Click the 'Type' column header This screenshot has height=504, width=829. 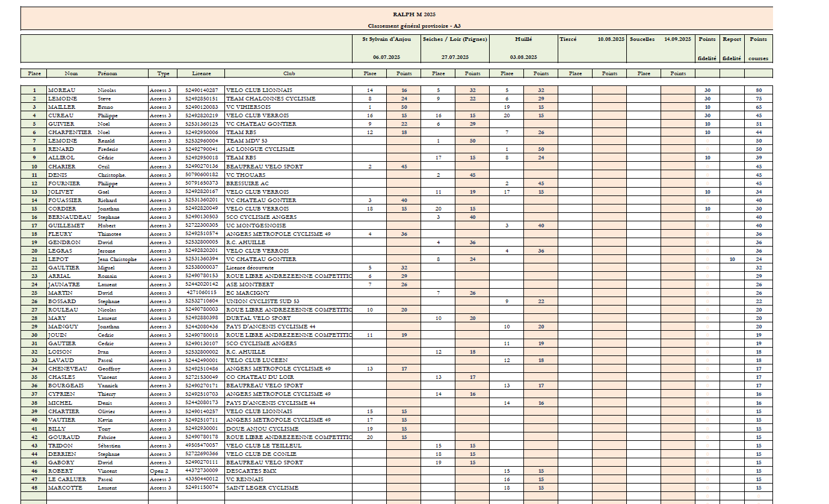pos(163,73)
